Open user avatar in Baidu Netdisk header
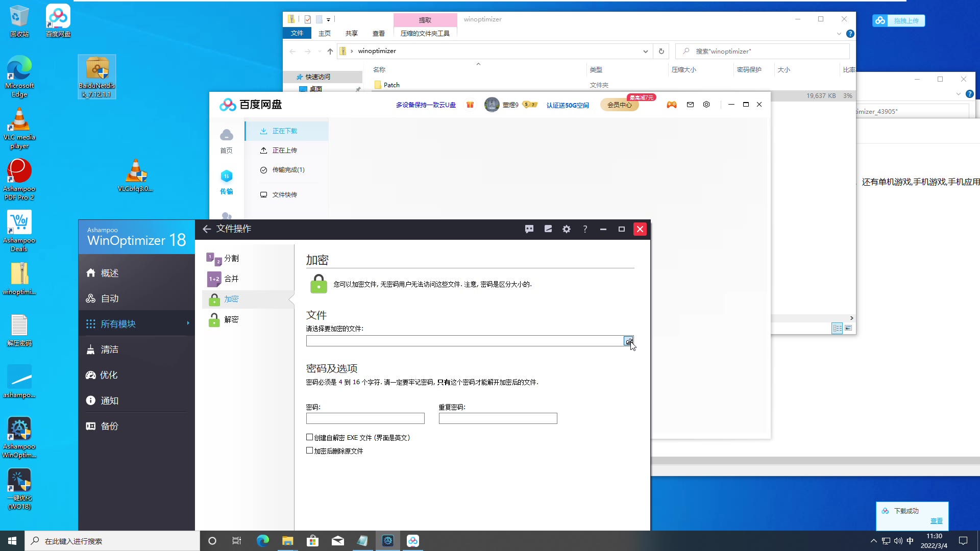 [492, 105]
